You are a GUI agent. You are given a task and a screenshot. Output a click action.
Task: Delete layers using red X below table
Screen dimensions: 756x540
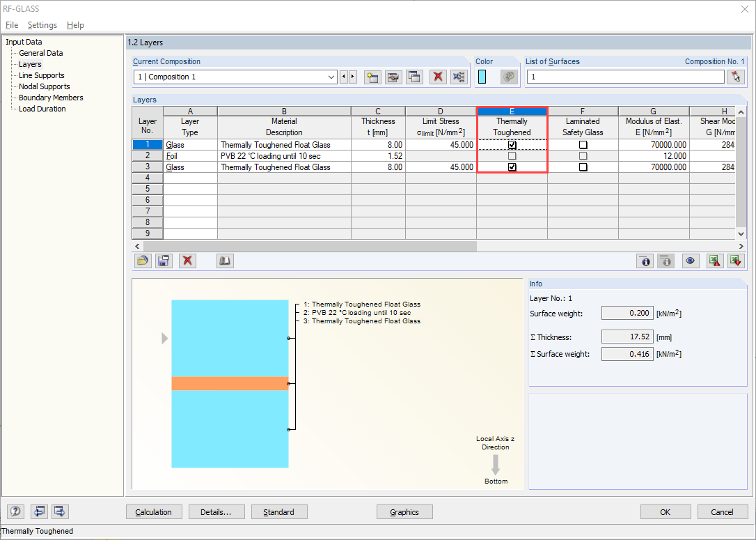coord(187,261)
